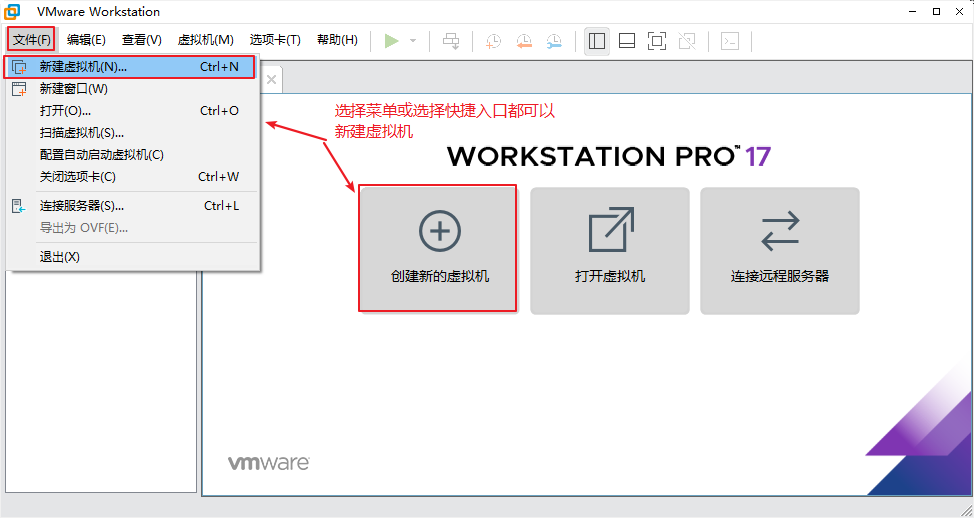
Task: Click the new window menu item icon
Action: [x=19, y=89]
